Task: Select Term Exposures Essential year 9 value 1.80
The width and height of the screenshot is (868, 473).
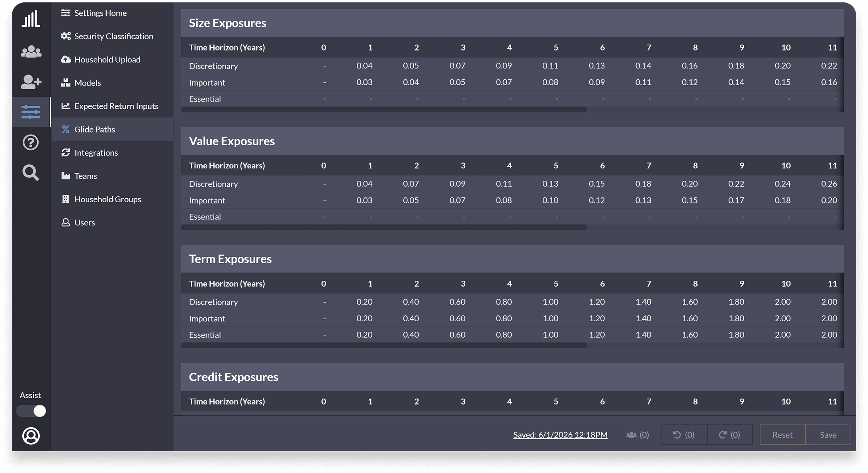Action: tap(736, 335)
